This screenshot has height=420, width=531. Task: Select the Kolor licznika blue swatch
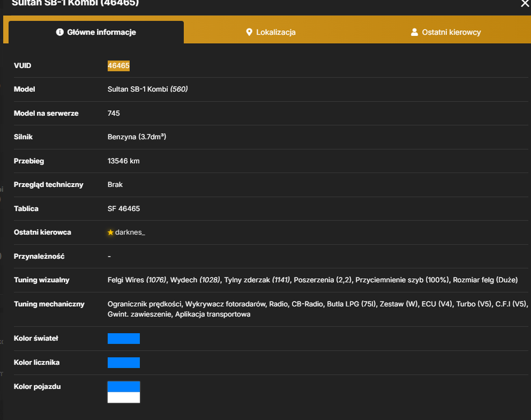click(124, 362)
